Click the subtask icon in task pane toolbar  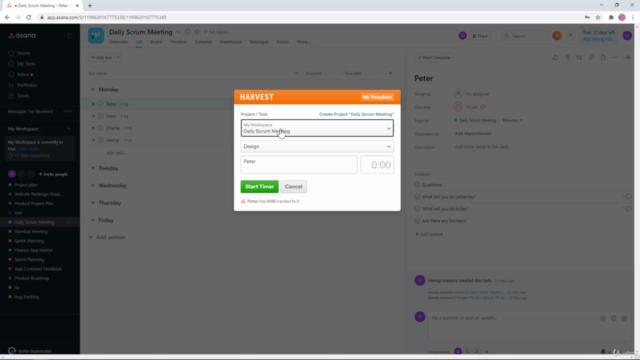[579, 58]
